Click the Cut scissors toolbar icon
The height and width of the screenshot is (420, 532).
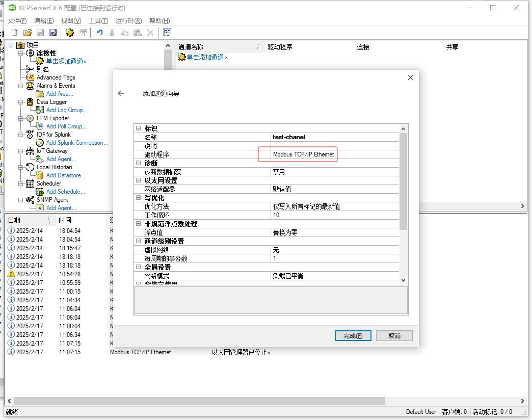112,33
